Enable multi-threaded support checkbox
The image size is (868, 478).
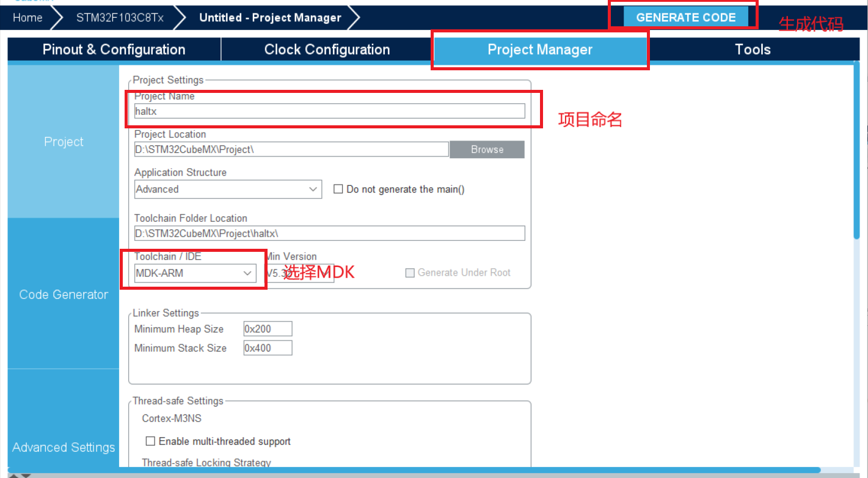coord(150,441)
